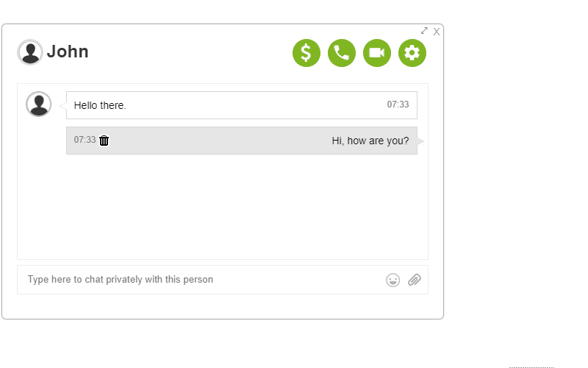Click the contact name John
The height and width of the screenshot is (368, 588).
[68, 52]
